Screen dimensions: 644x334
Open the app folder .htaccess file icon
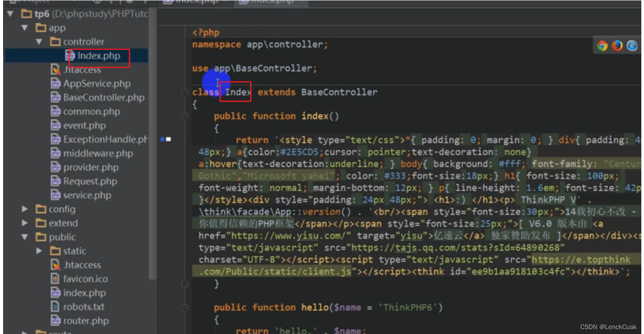coord(56,70)
